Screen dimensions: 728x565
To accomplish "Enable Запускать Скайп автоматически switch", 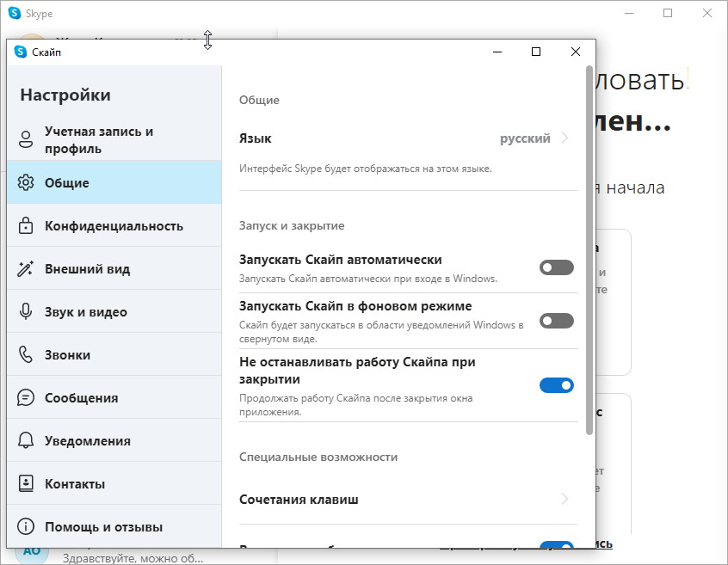I will pyautogui.click(x=556, y=267).
